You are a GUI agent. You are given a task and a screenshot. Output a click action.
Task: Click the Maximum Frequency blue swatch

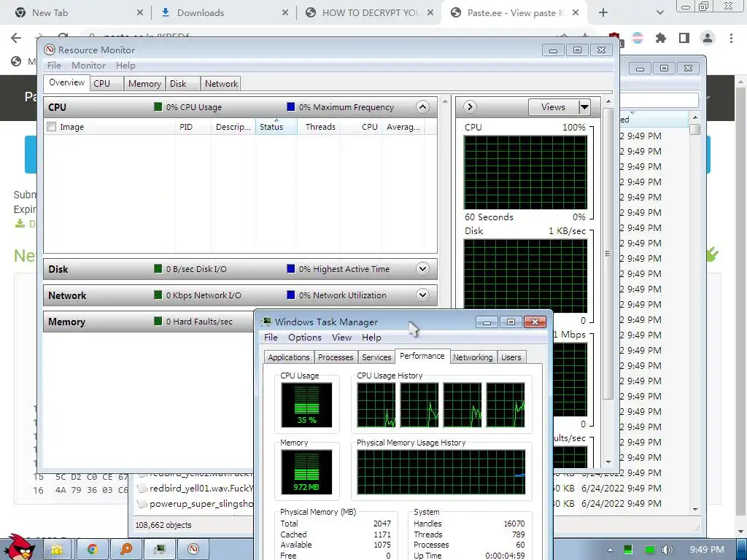click(290, 106)
